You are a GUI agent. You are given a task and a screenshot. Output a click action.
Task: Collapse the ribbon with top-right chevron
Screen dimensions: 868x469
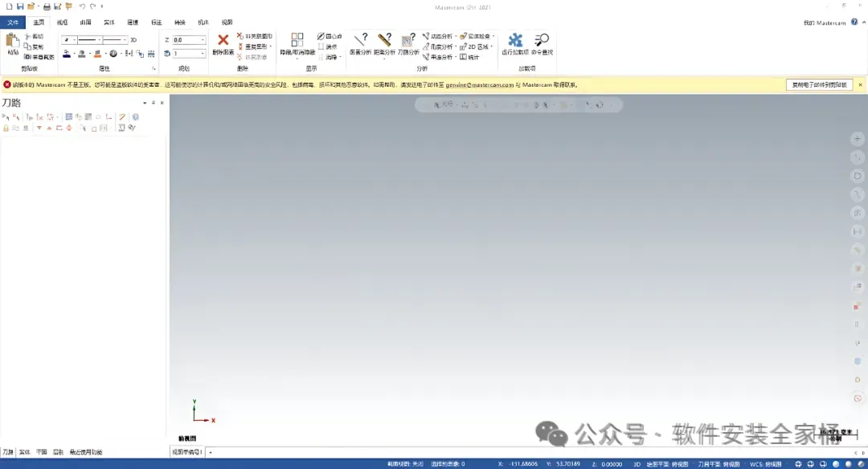[x=863, y=22]
